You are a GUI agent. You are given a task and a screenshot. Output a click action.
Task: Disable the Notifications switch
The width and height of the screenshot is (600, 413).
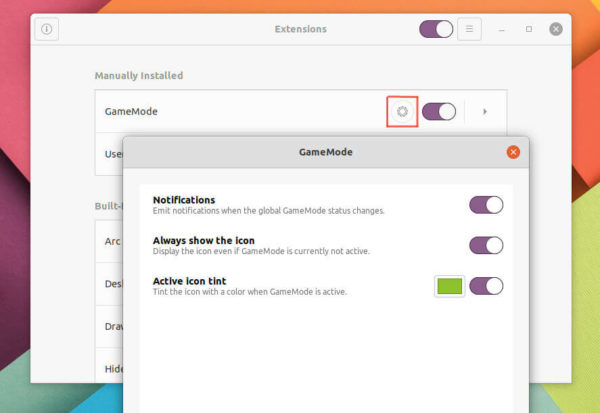pos(486,205)
